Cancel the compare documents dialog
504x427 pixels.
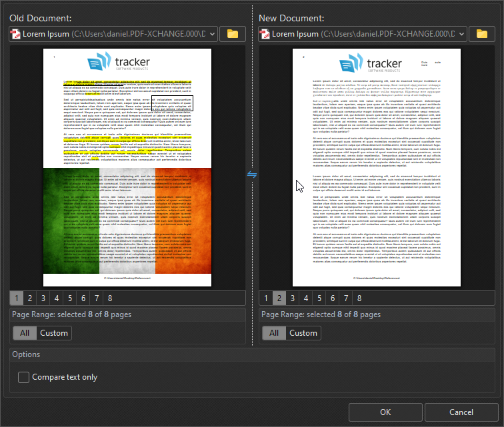click(x=461, y=412)
